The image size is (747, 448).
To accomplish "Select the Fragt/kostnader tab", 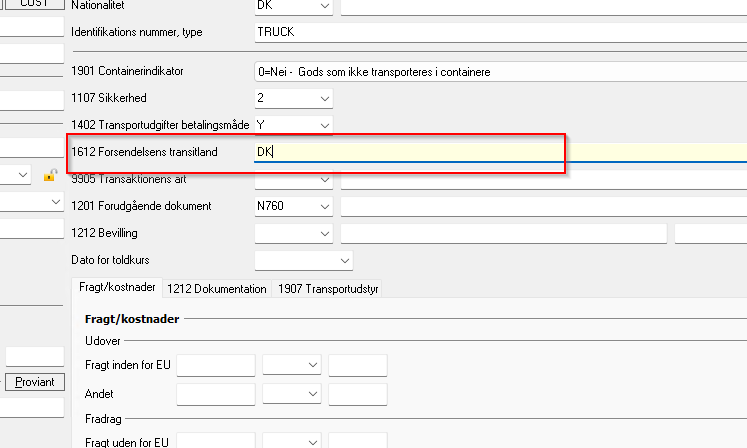I will [118, 288].
